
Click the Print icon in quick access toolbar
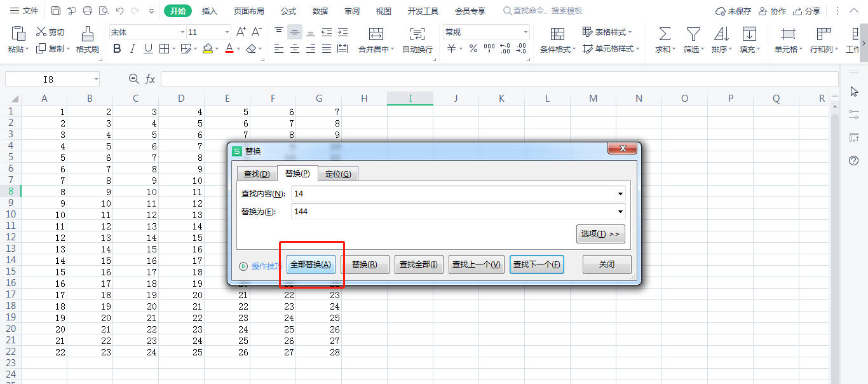click(88, 11)
